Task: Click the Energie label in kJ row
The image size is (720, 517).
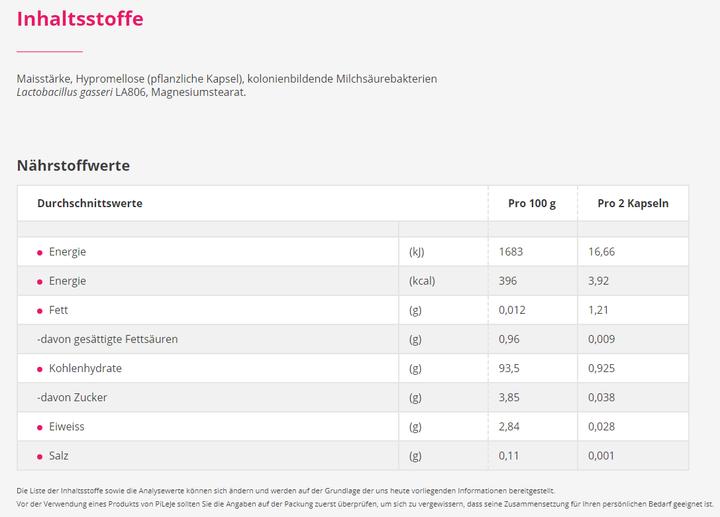Action: coord(68,252)
